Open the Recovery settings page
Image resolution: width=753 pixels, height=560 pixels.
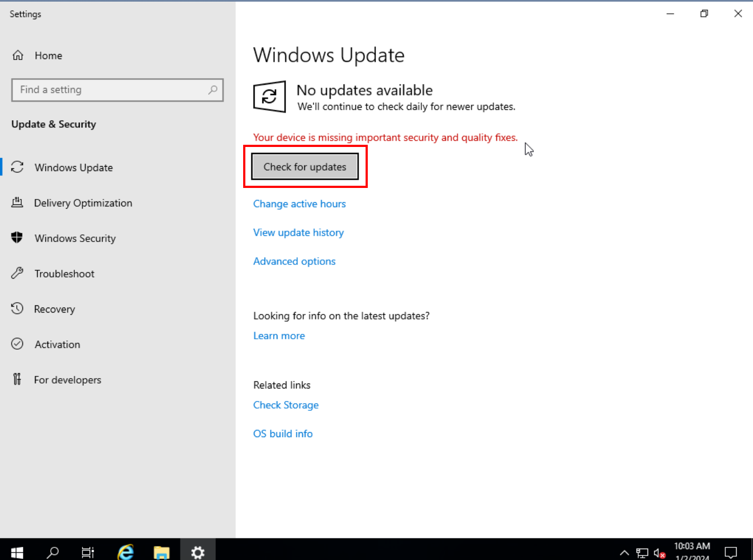pos(54,309)
